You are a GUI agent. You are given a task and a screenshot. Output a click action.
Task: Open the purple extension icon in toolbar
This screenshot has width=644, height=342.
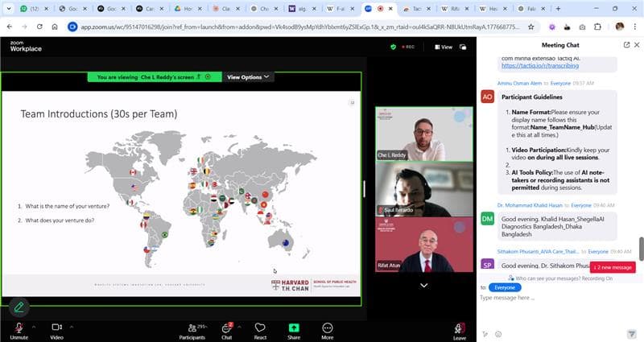click(x=552, y=27)
